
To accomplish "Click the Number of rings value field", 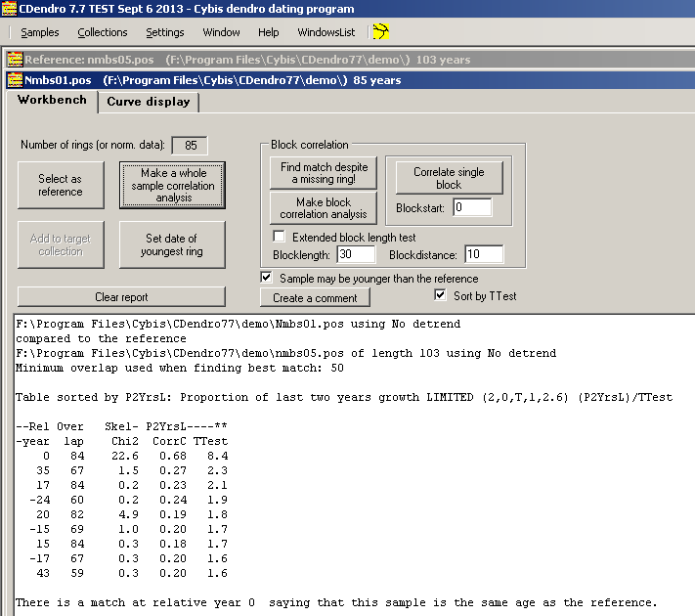I will coord(190,146).
